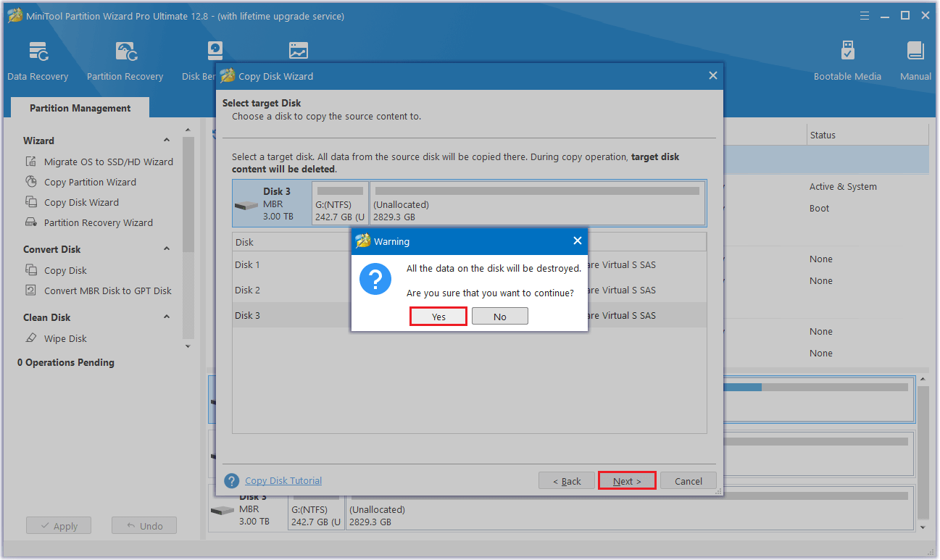The width and height of the screenshot is (940, 560).
Task: Click Cancel in Copy Disk Wizard
Action: coord(688,481)
